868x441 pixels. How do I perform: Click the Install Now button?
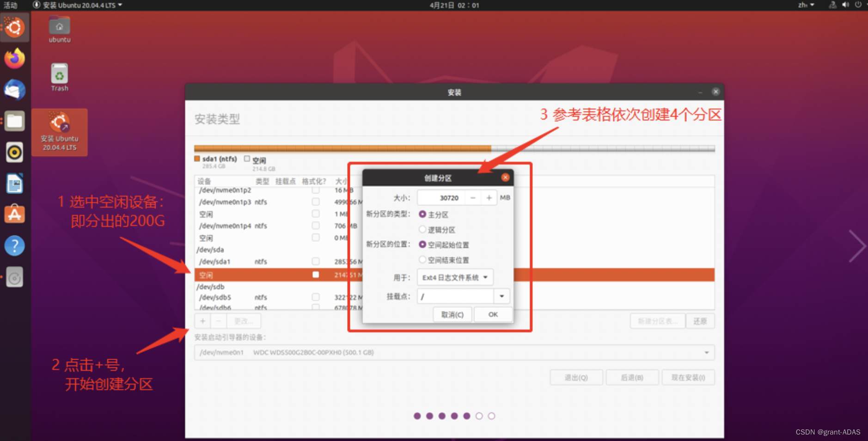[x=688, y=378]
